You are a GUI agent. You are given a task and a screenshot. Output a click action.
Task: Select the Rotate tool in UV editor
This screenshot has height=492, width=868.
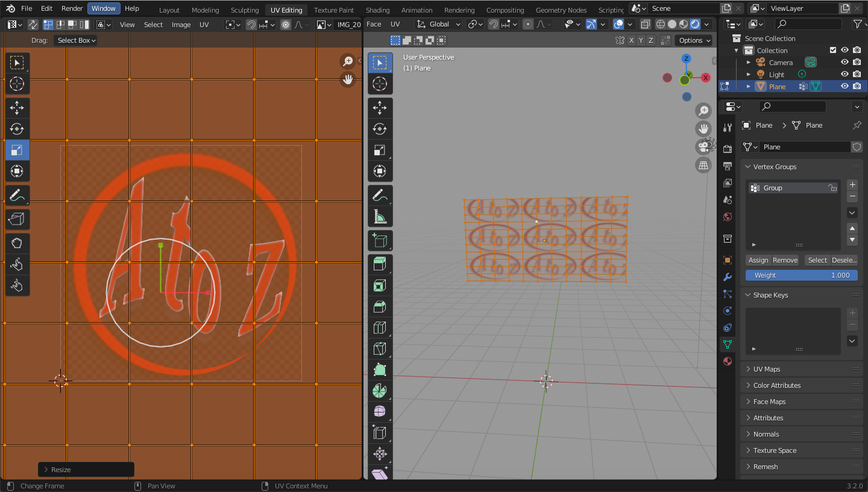point(17,129)
